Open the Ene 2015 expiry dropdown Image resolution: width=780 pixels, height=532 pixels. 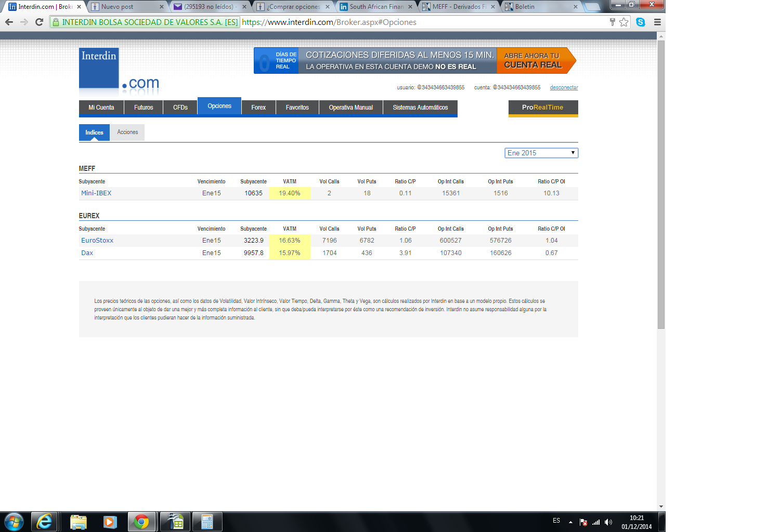(x=541, y=153)
